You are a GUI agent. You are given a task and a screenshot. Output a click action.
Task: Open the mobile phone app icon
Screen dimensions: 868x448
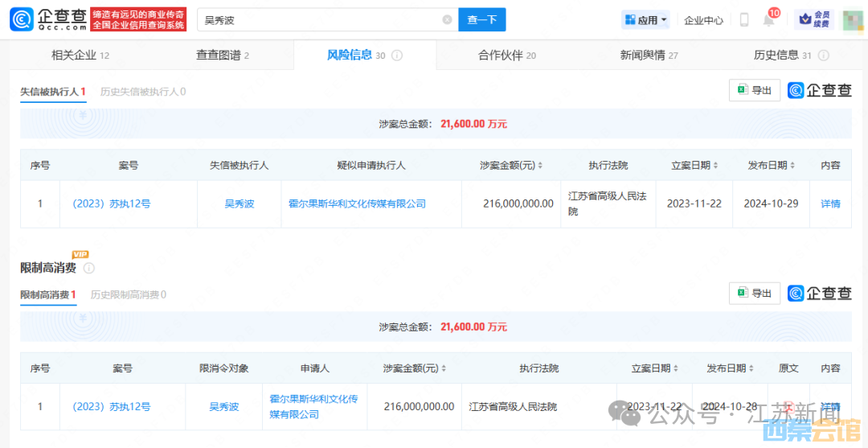tap(744, 20)
